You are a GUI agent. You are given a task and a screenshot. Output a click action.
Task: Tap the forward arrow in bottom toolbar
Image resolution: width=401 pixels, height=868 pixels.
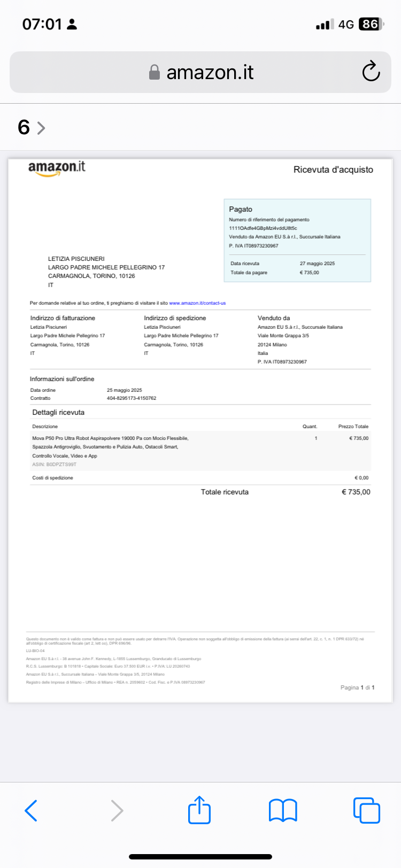[x=117, y=810]
